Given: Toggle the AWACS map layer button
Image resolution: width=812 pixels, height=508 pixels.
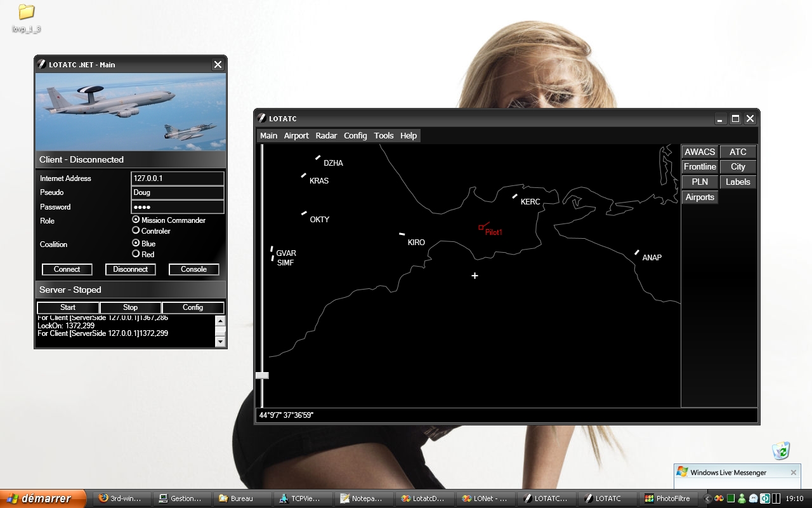Looking at the screenshot, I should pos(700,152).
